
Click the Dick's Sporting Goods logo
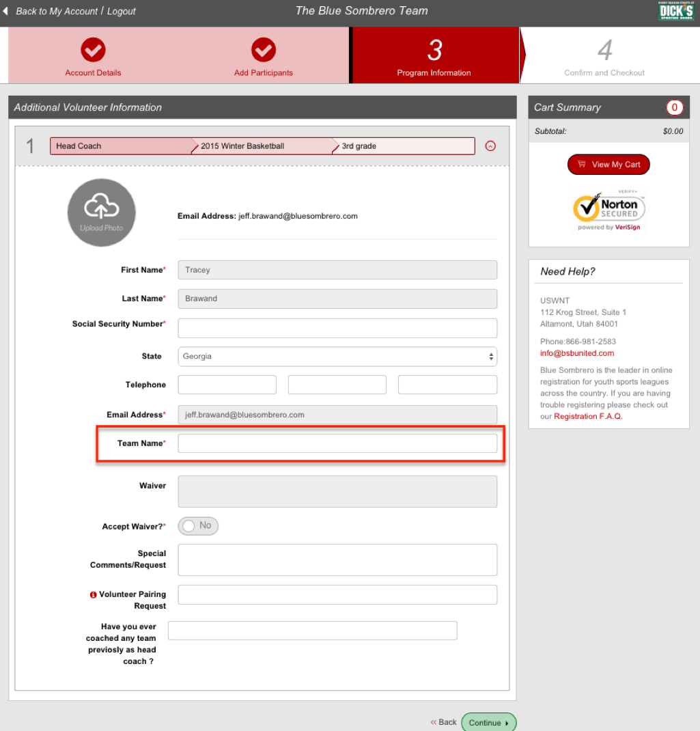(675, 12)
